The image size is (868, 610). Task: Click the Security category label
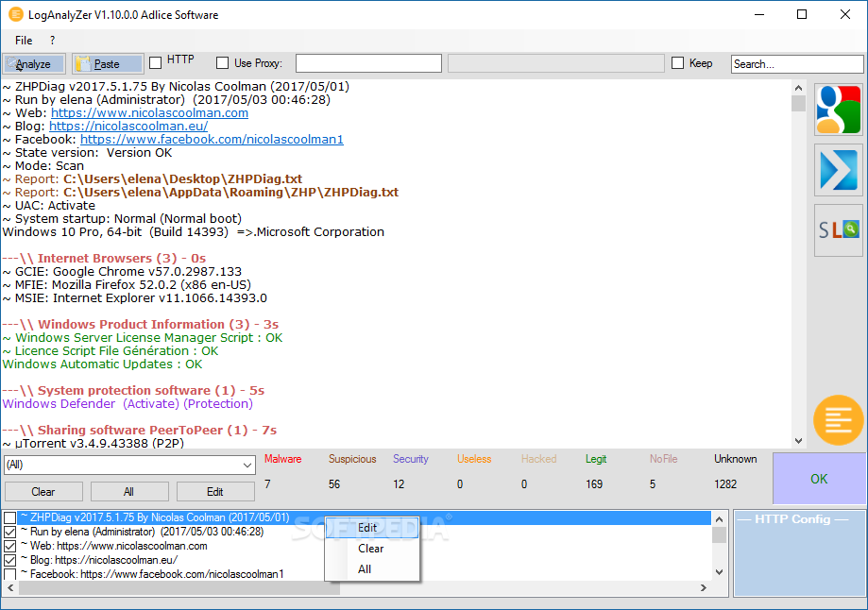pyautogui.click(x=411, y=459)
